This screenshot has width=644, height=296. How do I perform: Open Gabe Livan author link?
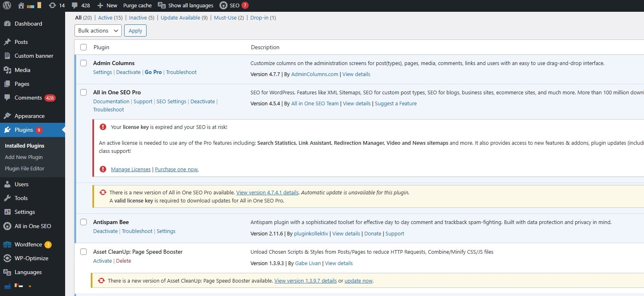(308, 263)
